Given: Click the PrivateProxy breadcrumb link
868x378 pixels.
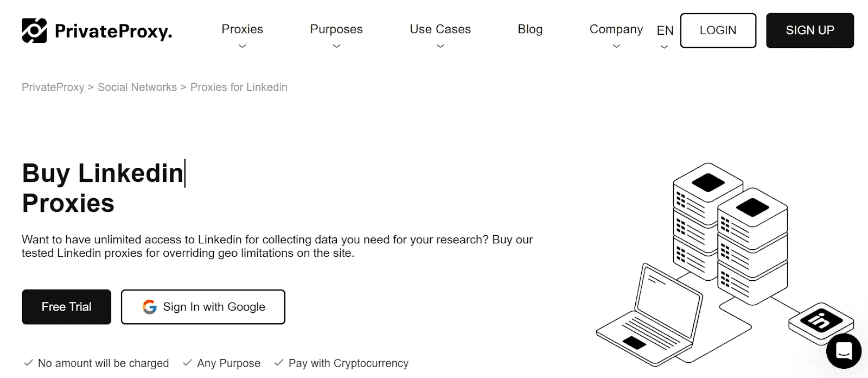Looking at the screenshot, I should click(x=53, y=87).
